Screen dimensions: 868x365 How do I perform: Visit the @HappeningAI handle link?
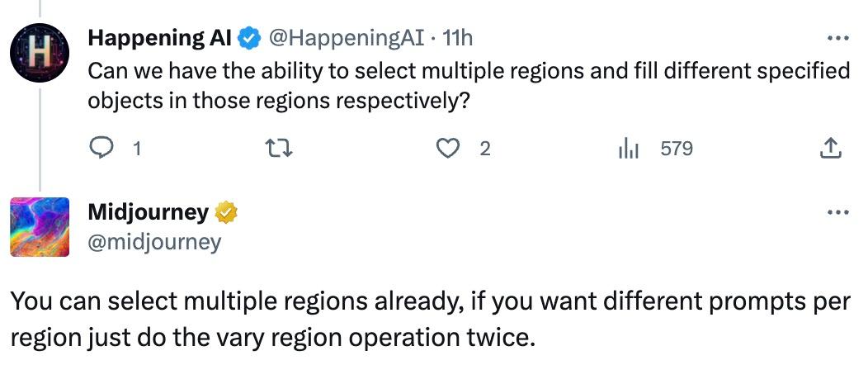[346, 38]
